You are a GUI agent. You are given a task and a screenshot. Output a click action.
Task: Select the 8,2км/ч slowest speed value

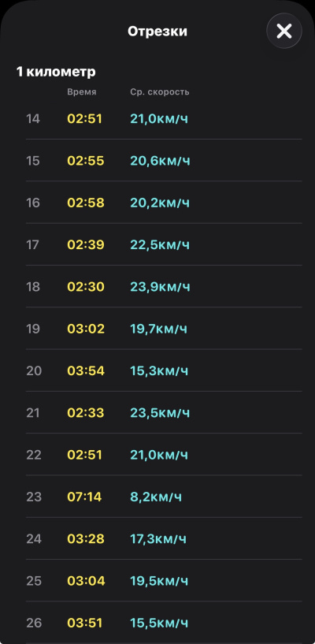coord(156,497)
